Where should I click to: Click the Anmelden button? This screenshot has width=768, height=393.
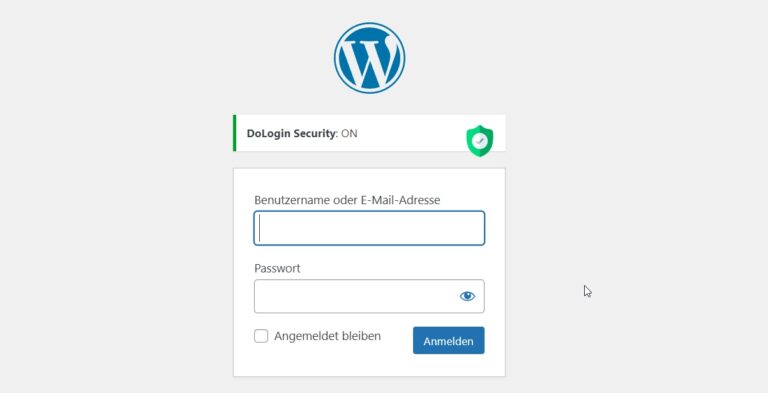[x=449, y=341]
